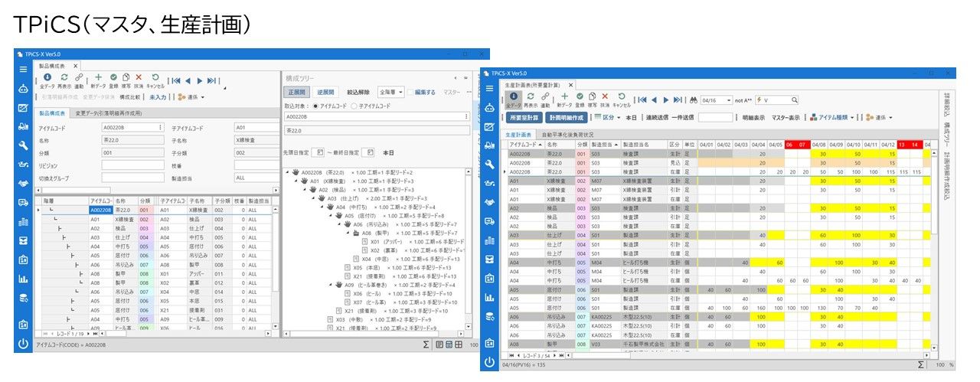Screen dimensions: 980x382
Task: Click the 再表示 refresh icon in 生産計画表 toolbar
Action: coord(529,96)
